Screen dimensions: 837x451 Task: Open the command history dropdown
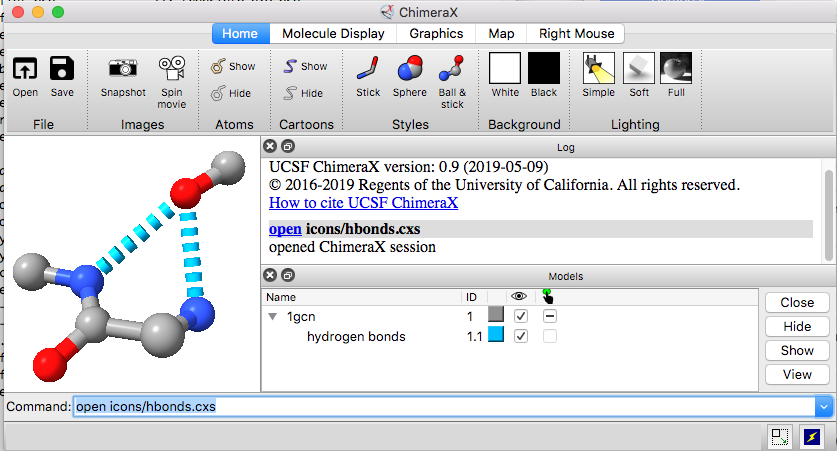823,407
